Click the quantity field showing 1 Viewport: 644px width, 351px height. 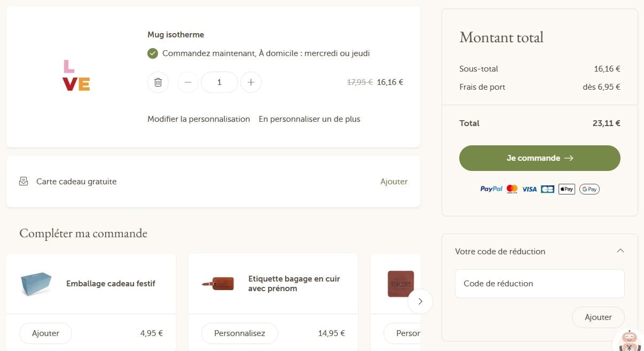pos(219,82)
